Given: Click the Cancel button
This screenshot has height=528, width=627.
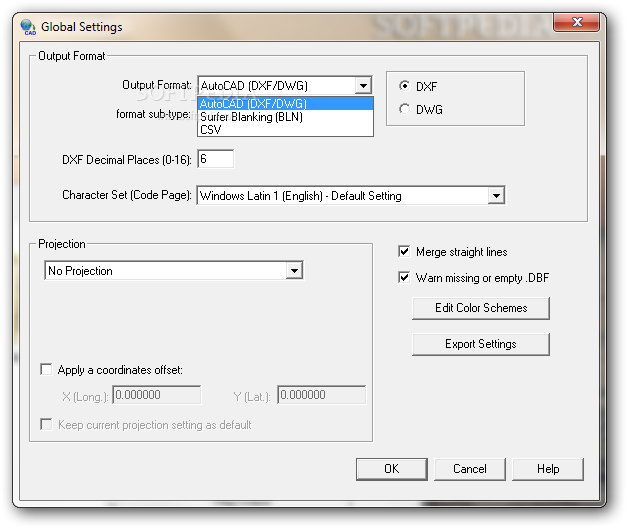Looking at the screenshot, I should coord(470,469).
